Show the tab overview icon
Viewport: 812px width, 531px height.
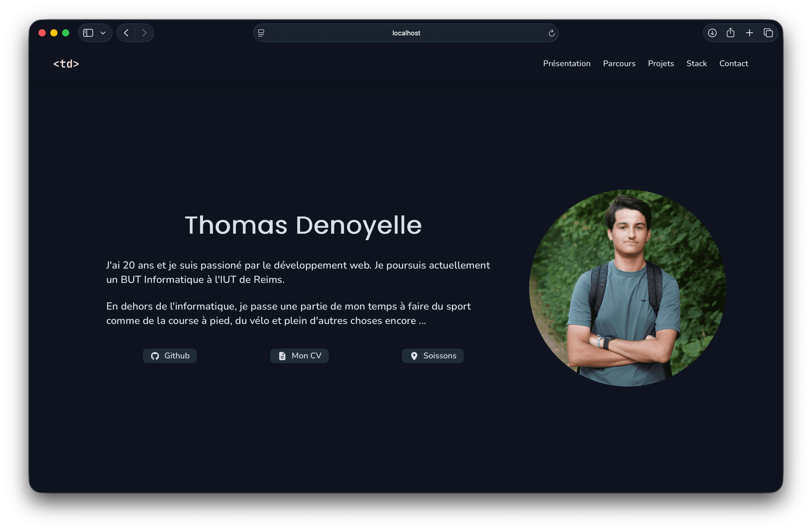tap(768, 33)
